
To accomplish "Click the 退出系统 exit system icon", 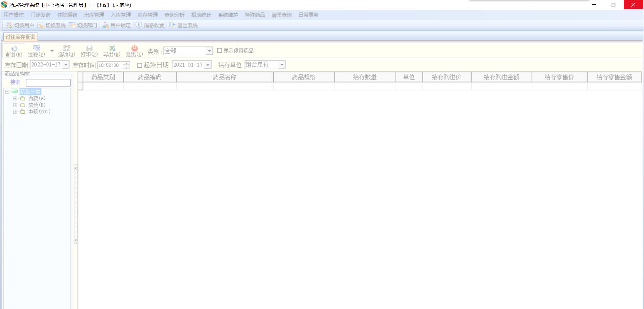I will click(172, 25).
